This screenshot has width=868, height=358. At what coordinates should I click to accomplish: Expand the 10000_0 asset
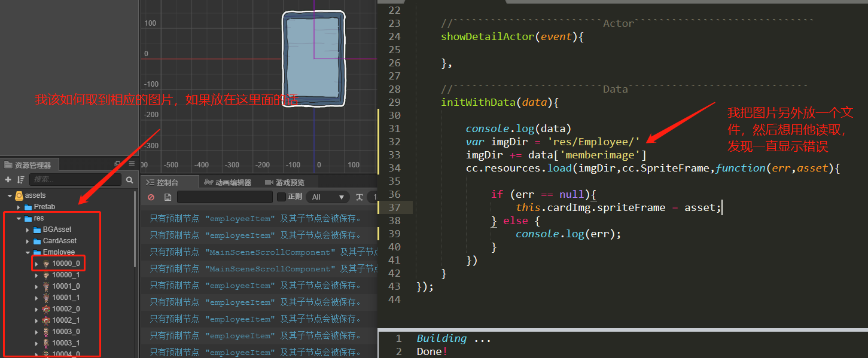tap(36, 264)
